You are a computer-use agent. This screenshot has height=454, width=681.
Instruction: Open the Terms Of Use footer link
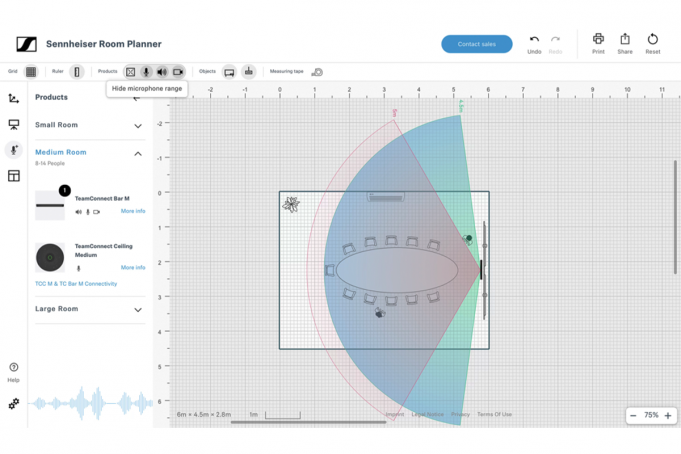[x=495, y=414]
